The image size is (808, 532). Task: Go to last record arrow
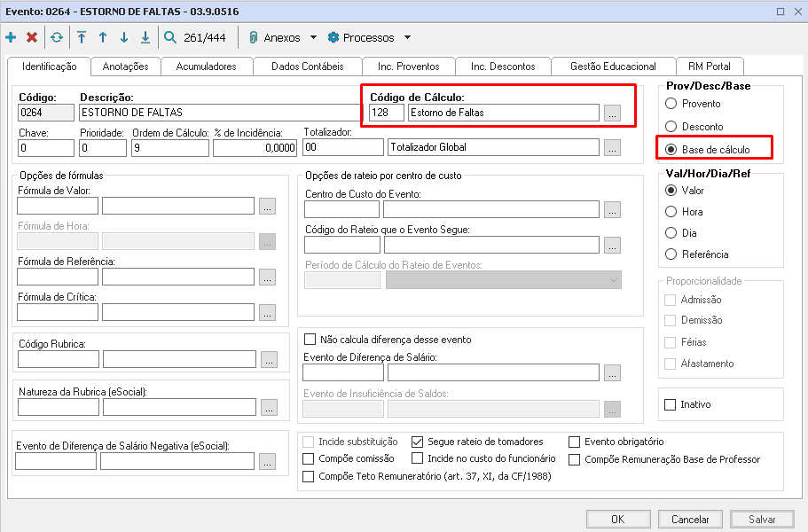tap(145, 37)
